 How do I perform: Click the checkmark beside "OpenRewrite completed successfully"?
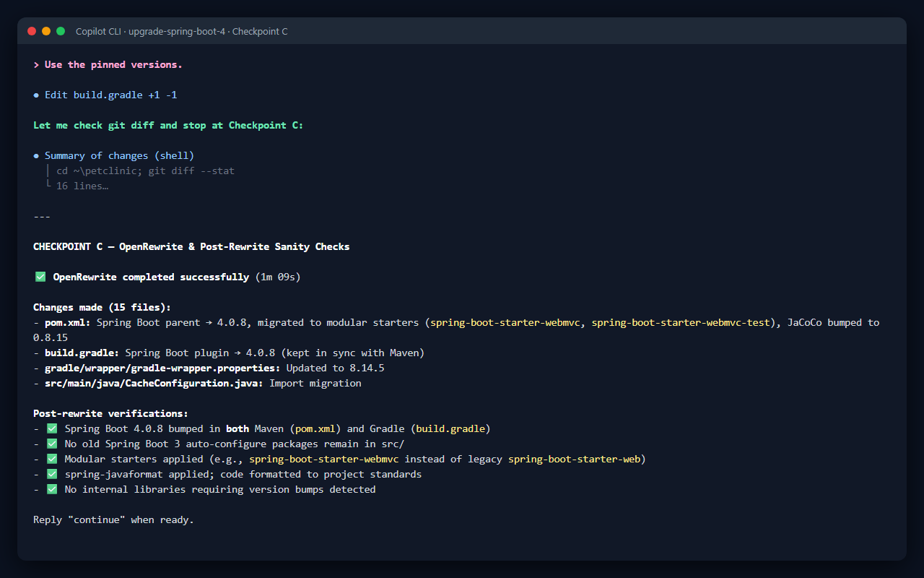click(x=40, y=277)
